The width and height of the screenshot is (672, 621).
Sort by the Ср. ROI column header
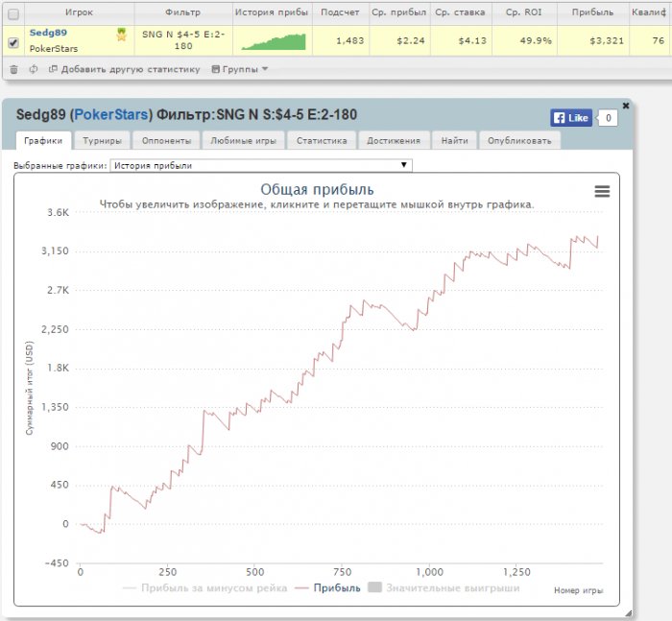[x=524, y=12]
